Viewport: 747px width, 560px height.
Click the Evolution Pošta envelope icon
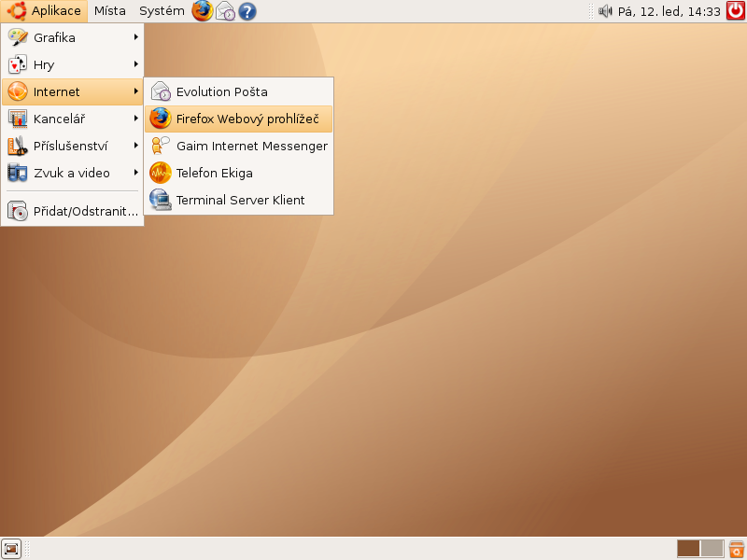point(161,91)
